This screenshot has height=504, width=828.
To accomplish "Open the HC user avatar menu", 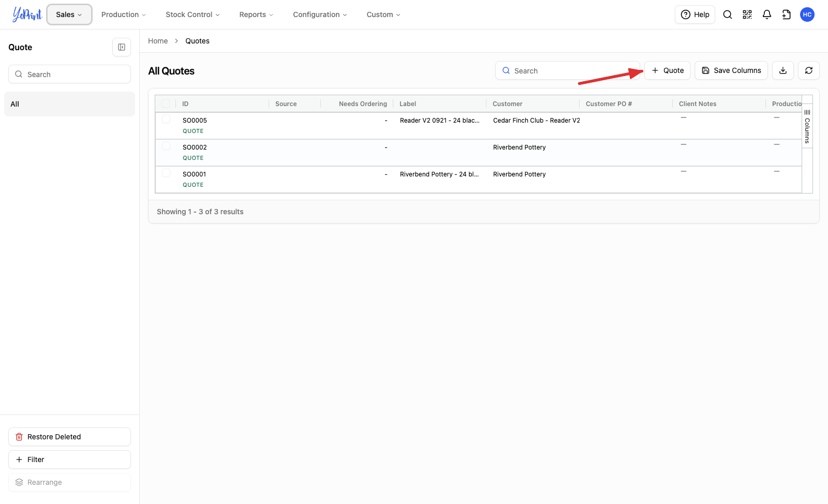I will point(807,14).
